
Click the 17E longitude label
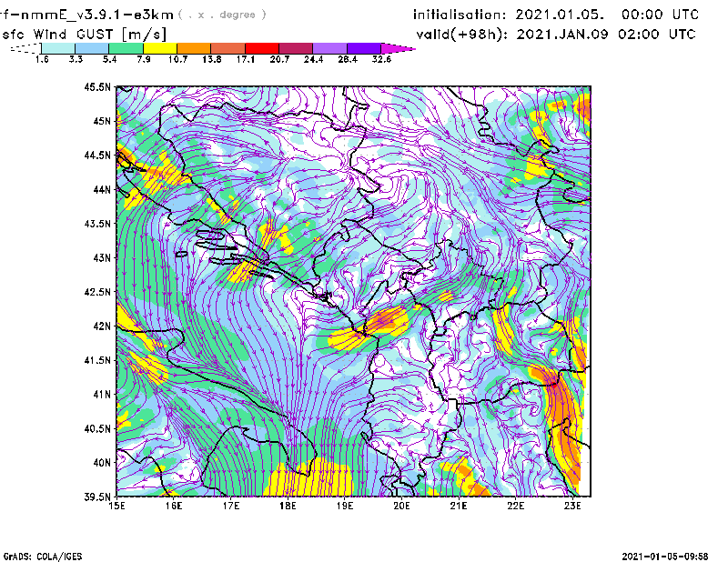(231, 506)
